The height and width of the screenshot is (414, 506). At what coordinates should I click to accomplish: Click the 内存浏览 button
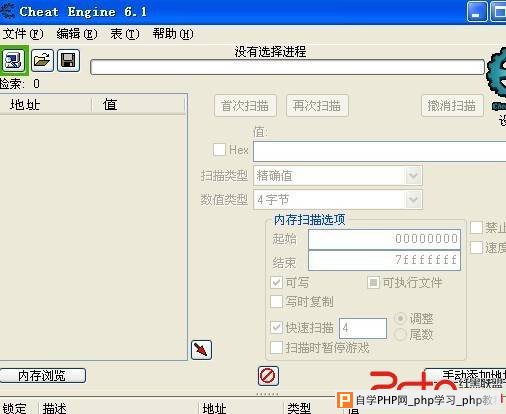43,376
